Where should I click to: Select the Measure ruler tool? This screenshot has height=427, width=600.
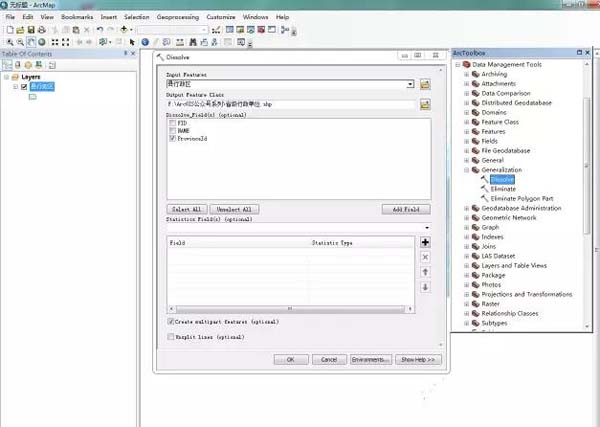point(180,42)
